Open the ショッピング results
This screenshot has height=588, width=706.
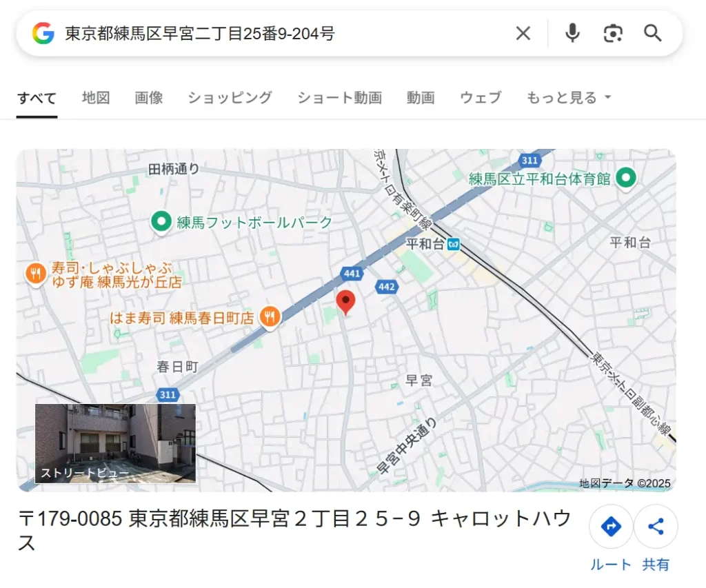(x=229, y=97)
